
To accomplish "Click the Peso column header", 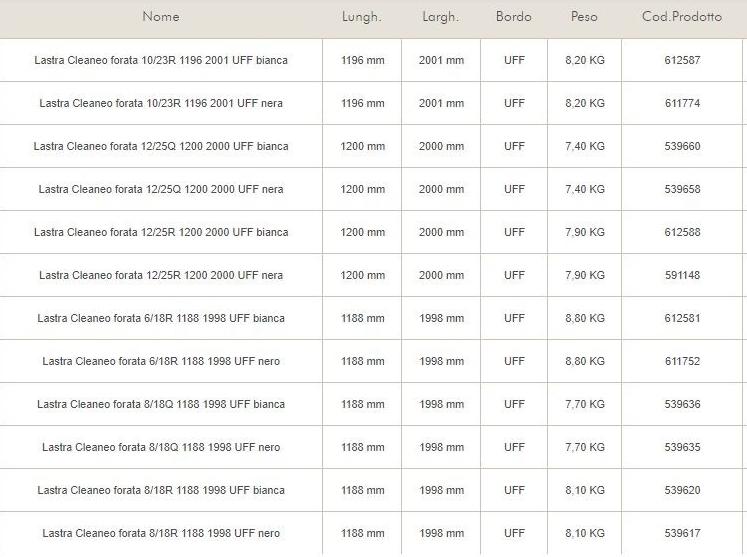I will pos(584,17).
